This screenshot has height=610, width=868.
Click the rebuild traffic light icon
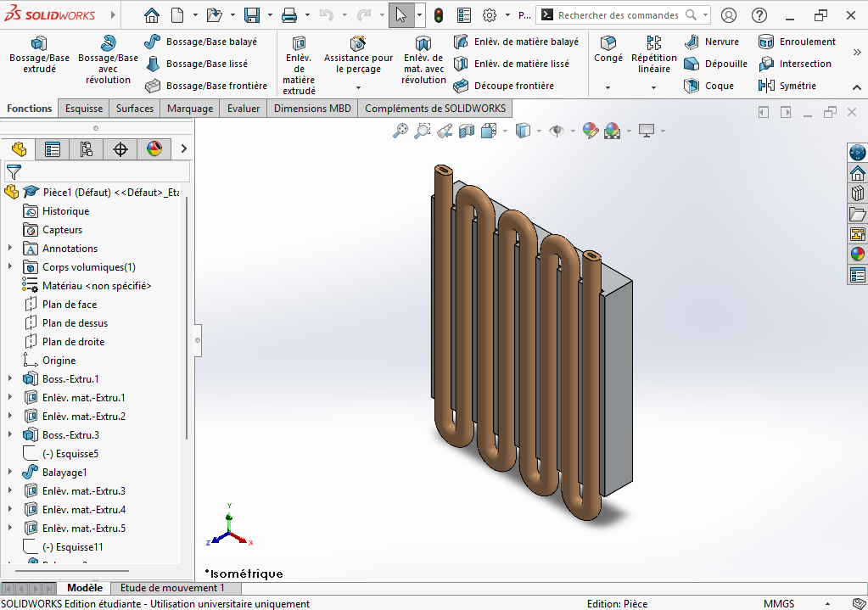[439, 15]
